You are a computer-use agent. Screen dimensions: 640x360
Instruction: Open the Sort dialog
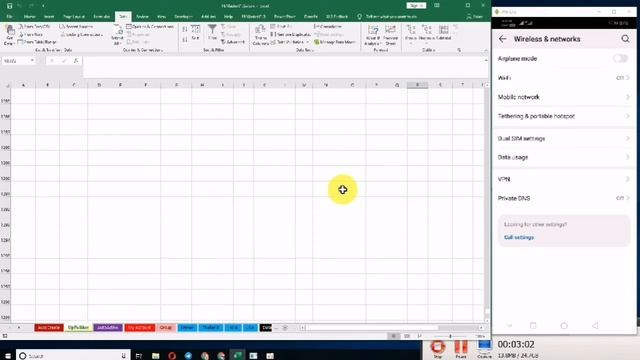tap(196, 33)
